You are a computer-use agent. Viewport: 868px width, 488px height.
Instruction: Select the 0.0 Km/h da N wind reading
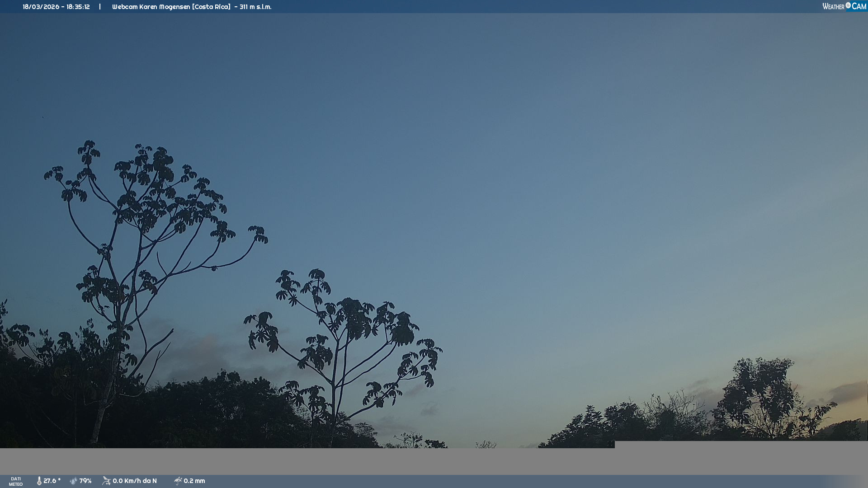(x=135, y=481)
